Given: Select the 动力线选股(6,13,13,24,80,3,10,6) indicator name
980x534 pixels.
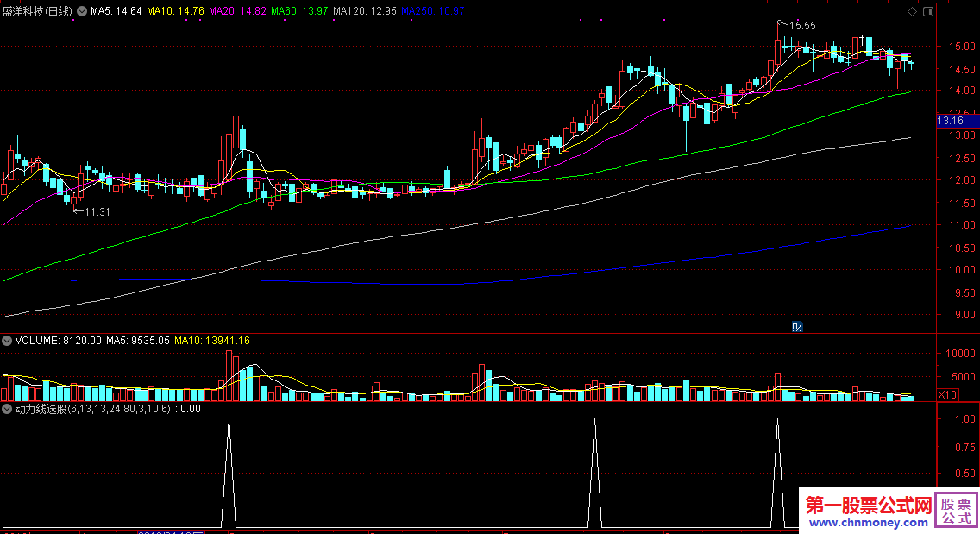Looking at the screenshot, I should click(x=92, y=409).
